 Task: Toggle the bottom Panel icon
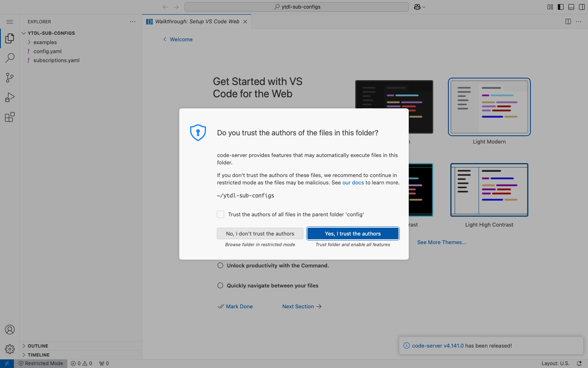pyautogui.click(x=571, y=7)
